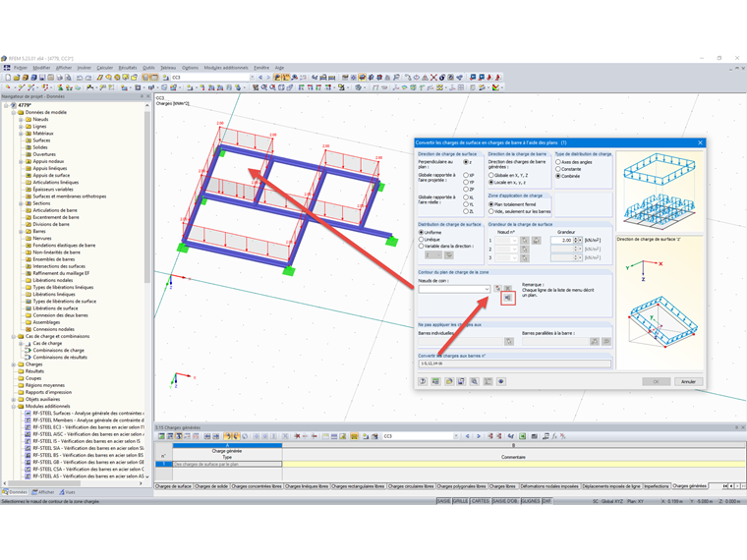Click the load saved settings icon in dialog
The image size is (747, 560).
point(449,381)
